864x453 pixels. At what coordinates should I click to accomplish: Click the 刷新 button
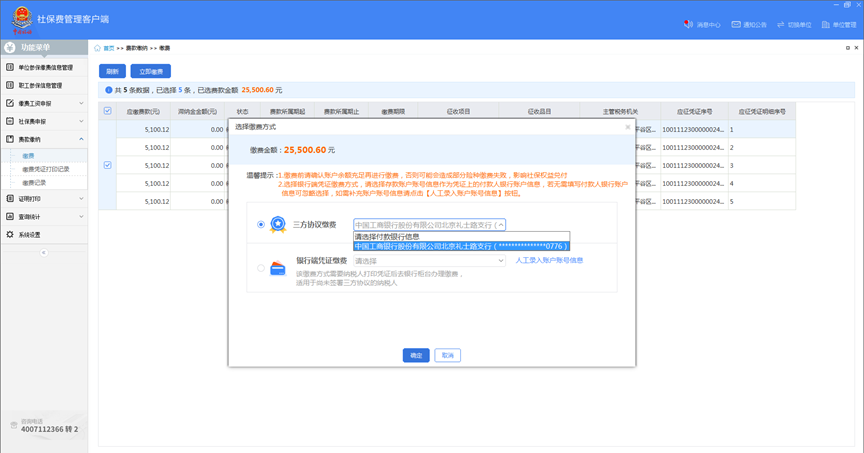click(112, 71)
